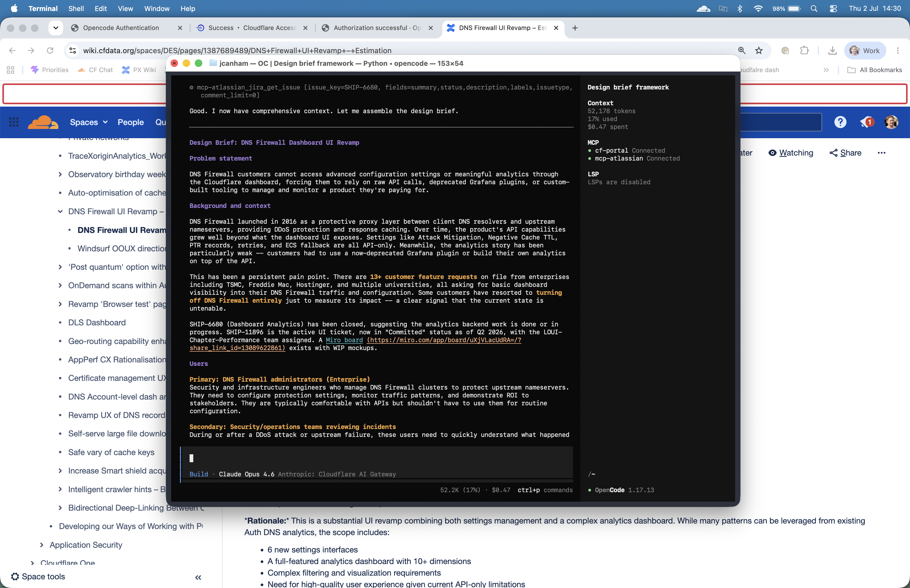Go back in browser history
The height and width of the screenshot is (588, 910).
pos(12,50)
